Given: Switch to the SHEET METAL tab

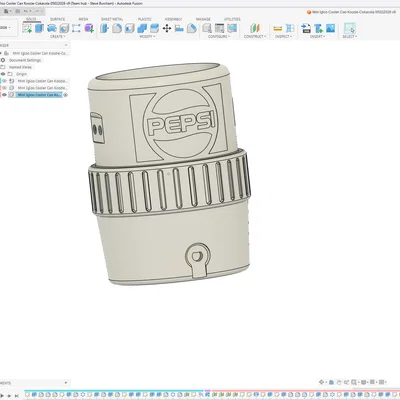Looking at the screenshot, I should pyautogui.click(x=112, y=19).
